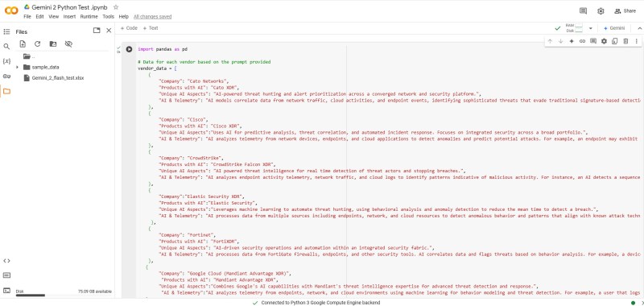Screen dimensions: 644x306
Task: Run the pandas code cell
Action: [x=129, y=49]
